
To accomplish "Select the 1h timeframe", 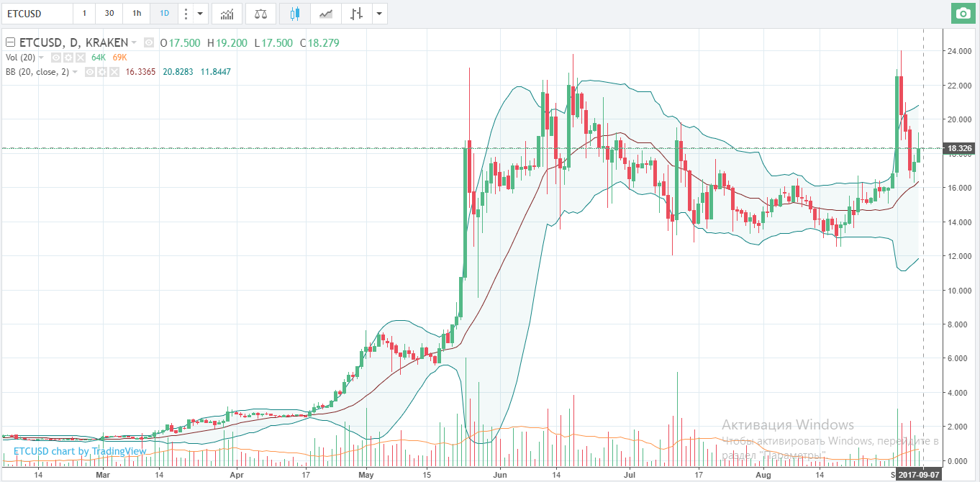I will click(x=136, y=14).
